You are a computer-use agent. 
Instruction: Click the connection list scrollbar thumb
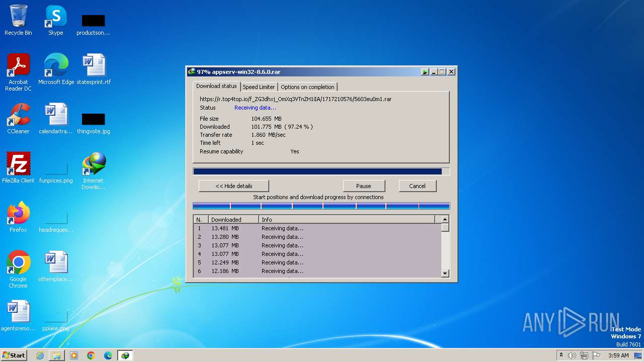click(x=445, y=227)
